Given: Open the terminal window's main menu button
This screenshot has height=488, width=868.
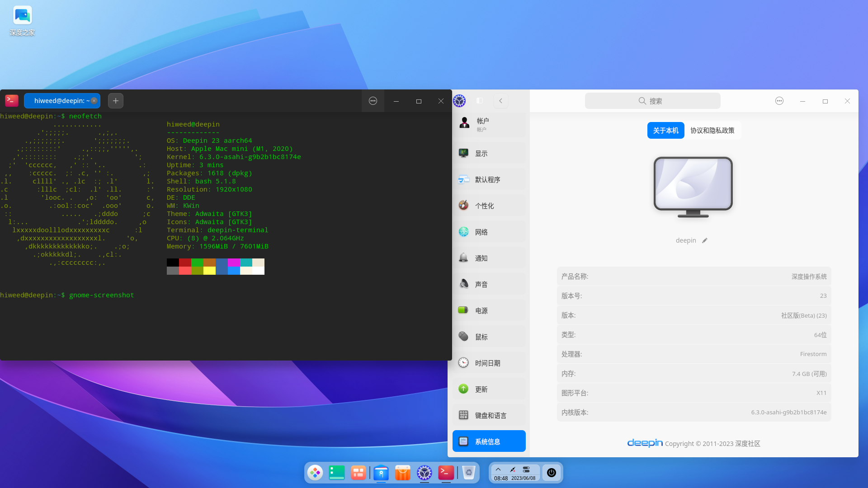Looking at the screenshot, I should [373, 101].
